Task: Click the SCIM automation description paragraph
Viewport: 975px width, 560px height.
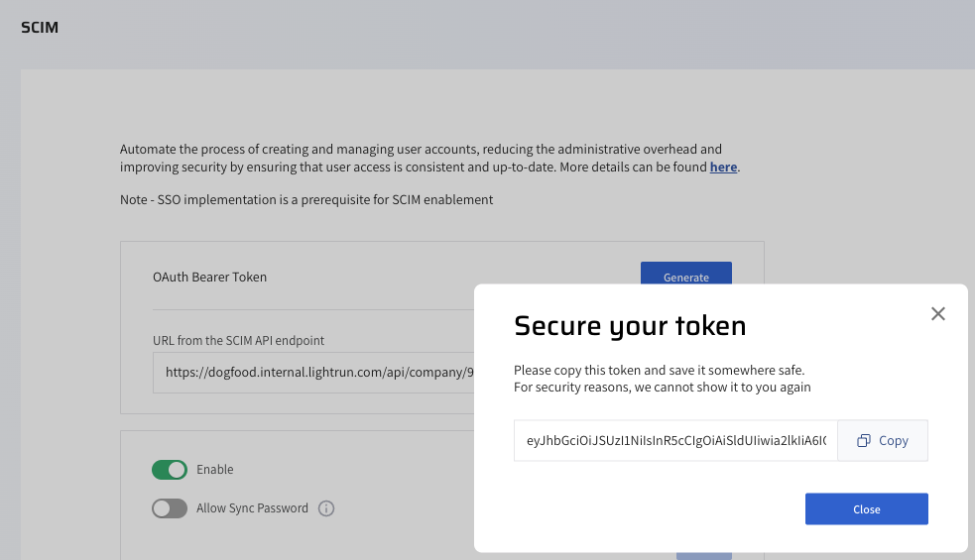Action: 421,158
